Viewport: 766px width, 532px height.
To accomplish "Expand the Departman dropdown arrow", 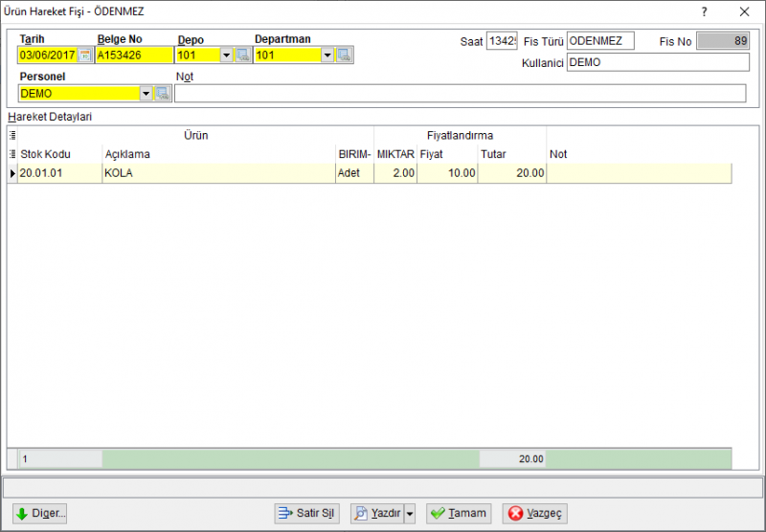I will point(327,55).
